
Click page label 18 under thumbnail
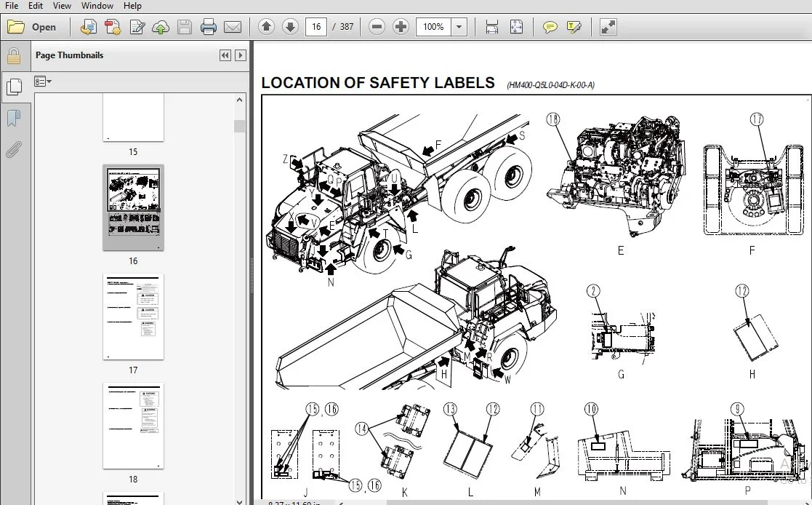[133, 480]
